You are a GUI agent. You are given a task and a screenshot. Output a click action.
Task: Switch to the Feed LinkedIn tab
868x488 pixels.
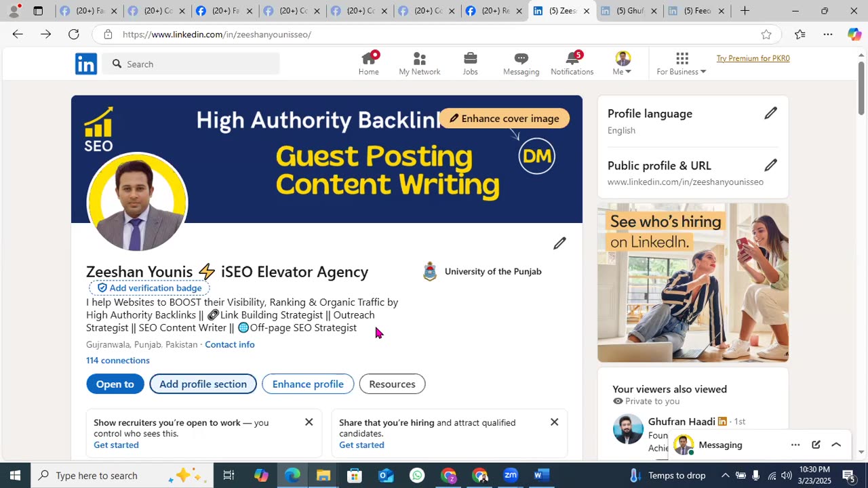pos(697,11)
